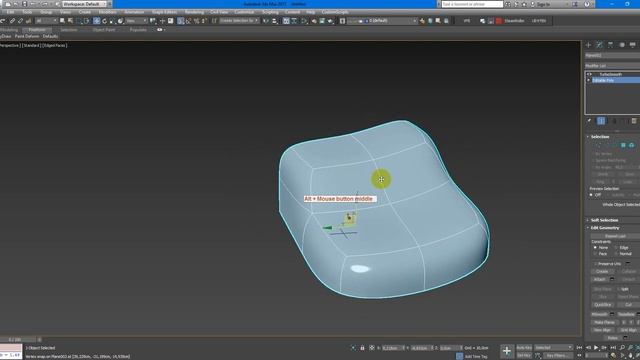
Task: Open the Motion command panel tab
Action: click(x=622, y=45)
